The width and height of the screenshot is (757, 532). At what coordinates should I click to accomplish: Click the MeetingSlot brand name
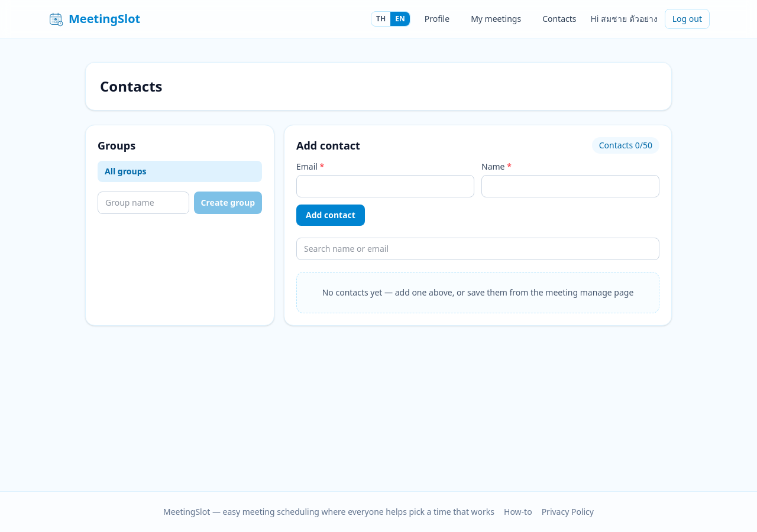105,19
